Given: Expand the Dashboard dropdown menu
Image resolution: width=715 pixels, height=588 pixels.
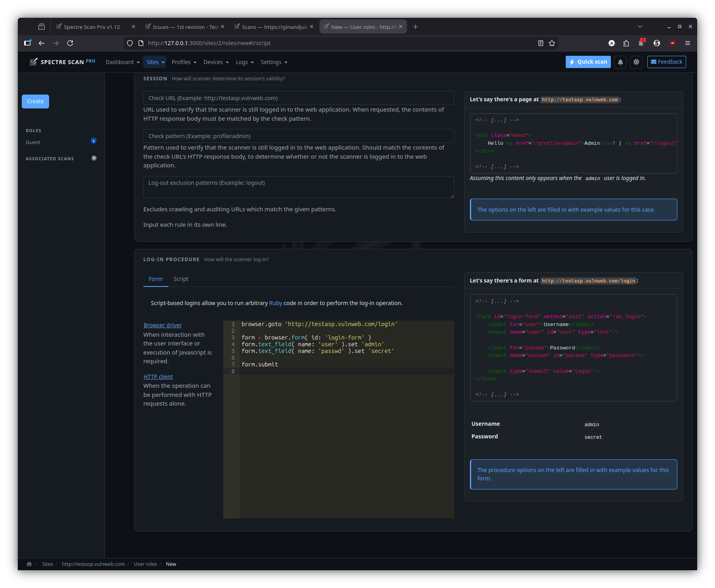Looking at the screenshot, I should click(x=122, y=62).
